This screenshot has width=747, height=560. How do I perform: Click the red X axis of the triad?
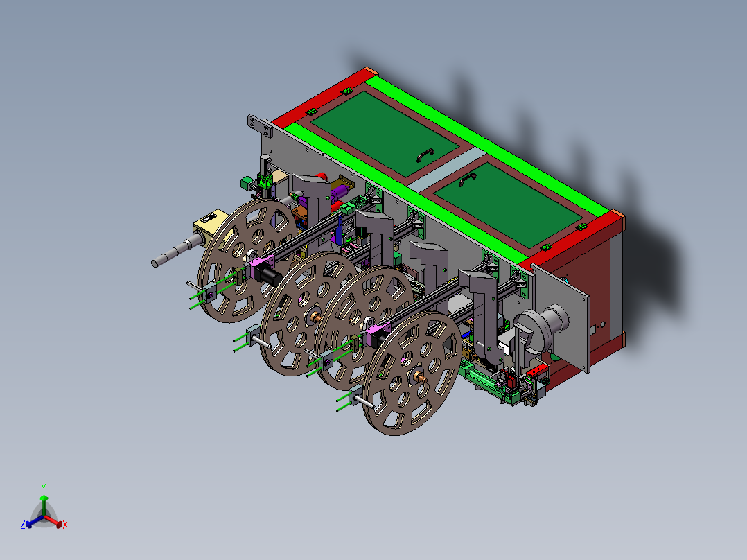(53, 521)
